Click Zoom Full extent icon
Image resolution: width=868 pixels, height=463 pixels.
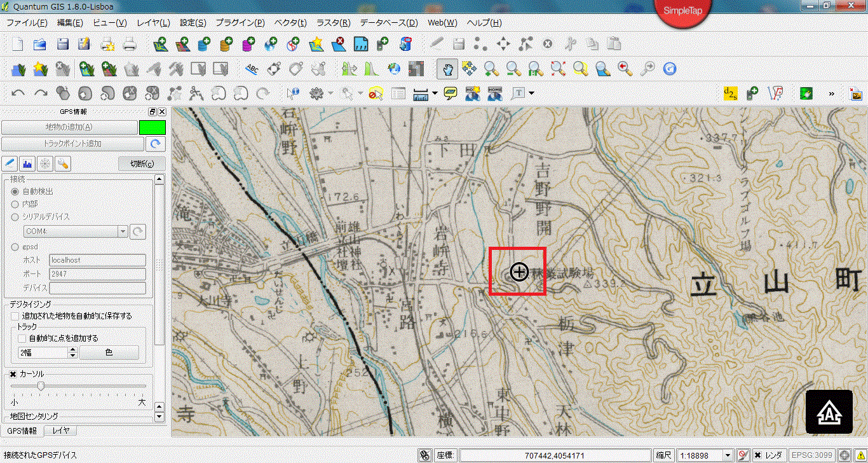pos(557,69)
